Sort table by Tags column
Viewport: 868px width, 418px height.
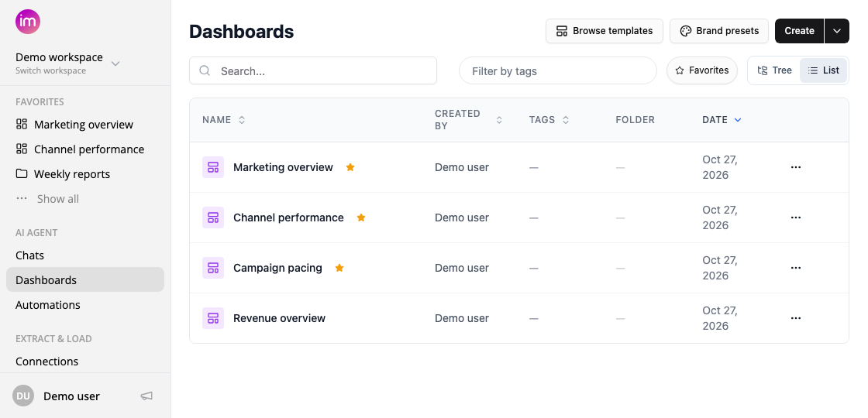pyautogui.click(x=549, y=120)
